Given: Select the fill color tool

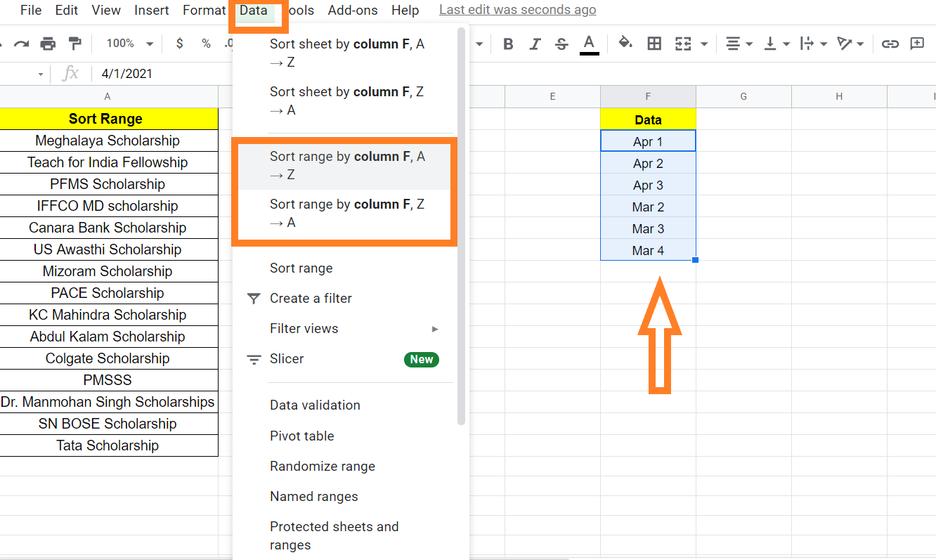Looking at the screenshot, I should pyautogui.click(x=625, y=44).
